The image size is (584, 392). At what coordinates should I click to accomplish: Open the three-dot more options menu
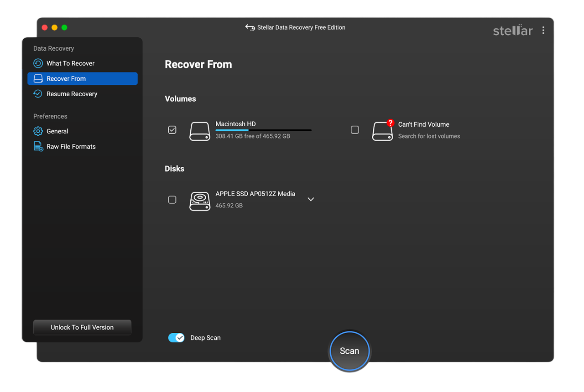tap(543, 30)
